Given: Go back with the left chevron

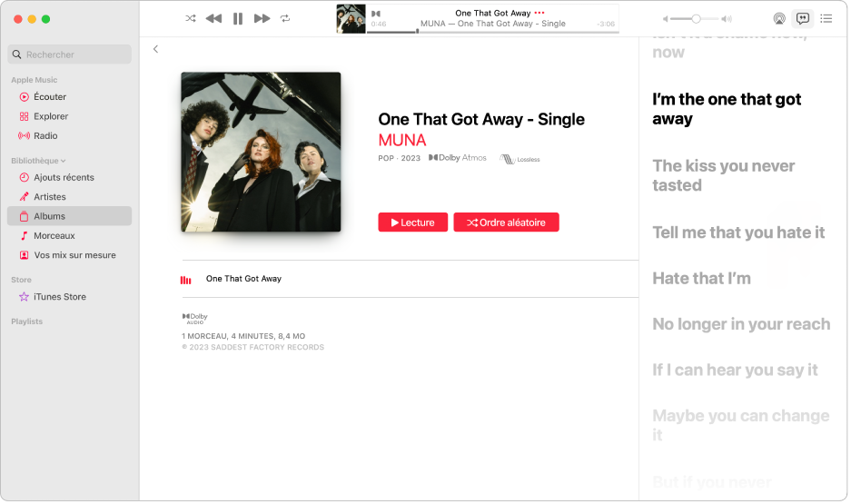Looking at the screenshot, I should [x=156, y=49].
